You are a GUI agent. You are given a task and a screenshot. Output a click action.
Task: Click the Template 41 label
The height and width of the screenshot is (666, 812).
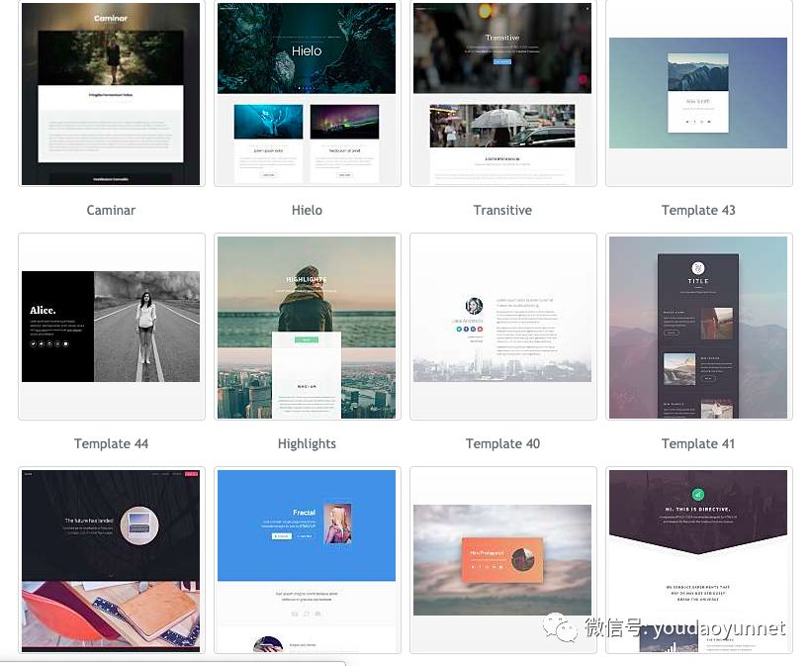[698, 443]
